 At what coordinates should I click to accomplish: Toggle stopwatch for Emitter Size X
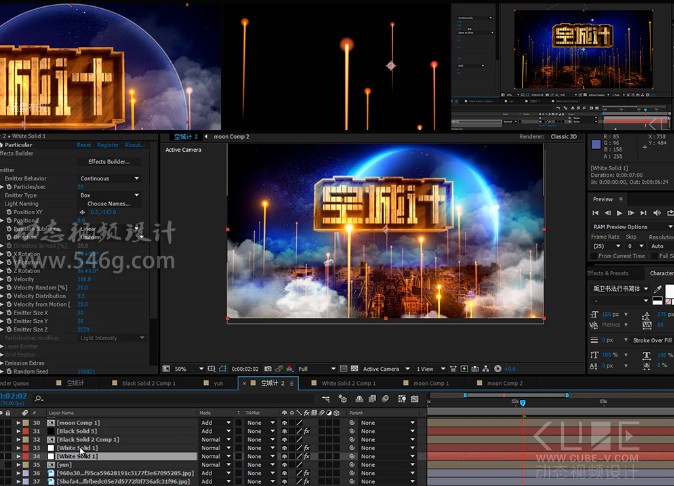coord(9,313)
